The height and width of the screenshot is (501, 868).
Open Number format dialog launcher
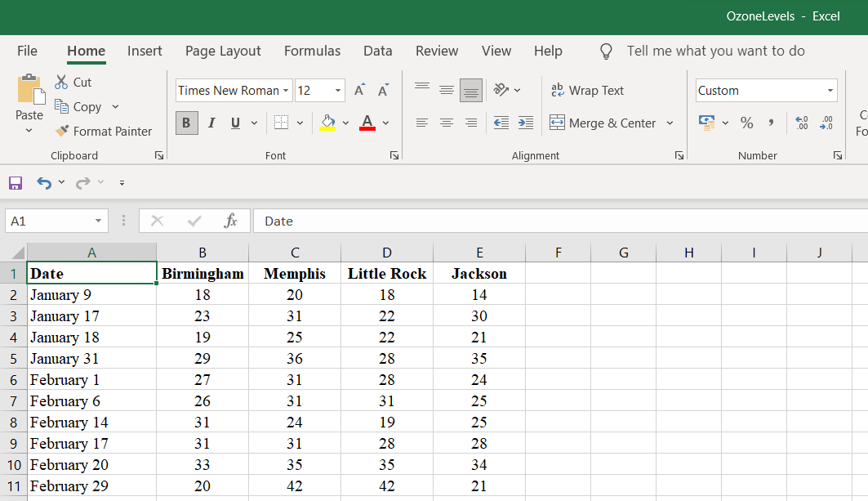(x=838, y=156)
